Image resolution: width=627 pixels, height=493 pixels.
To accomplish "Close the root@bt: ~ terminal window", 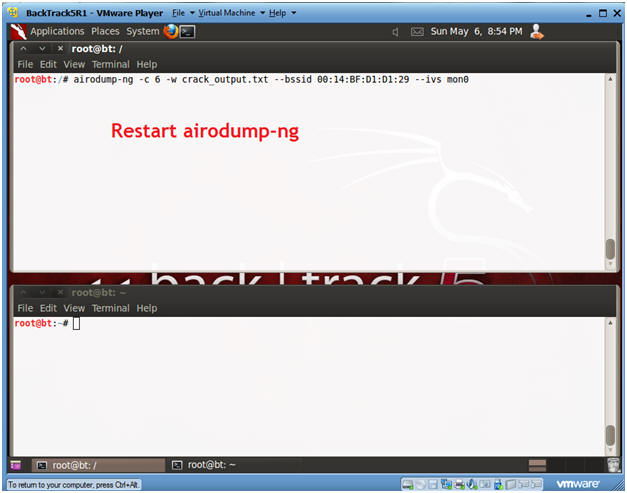I will pos(60,292).
